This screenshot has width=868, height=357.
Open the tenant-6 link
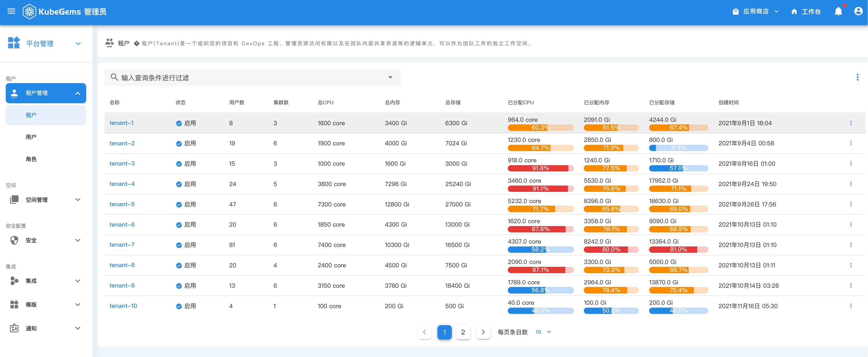122,224
